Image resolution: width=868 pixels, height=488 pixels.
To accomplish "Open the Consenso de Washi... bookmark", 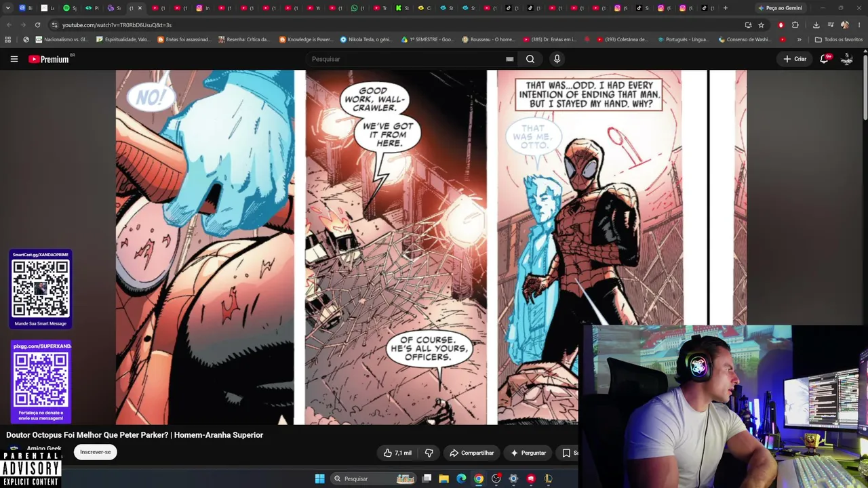I will pyautogui.click(x=745, y=39).
